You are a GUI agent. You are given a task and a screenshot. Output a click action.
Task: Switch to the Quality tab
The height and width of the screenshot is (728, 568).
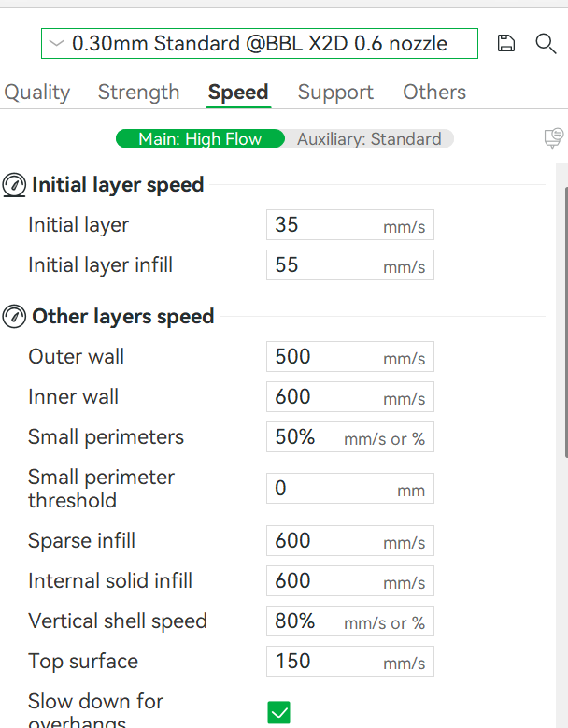[37, 92]
